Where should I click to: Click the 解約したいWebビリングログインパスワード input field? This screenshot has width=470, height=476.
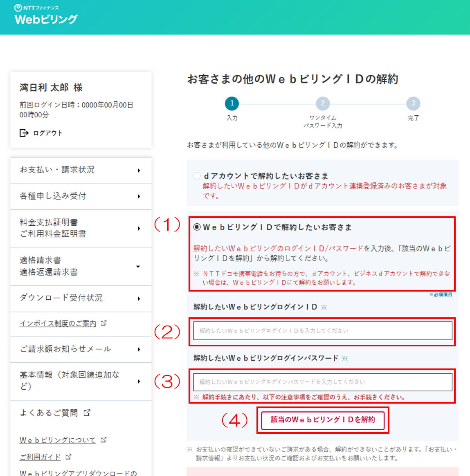pyautogui.click(x=323, y=382)
